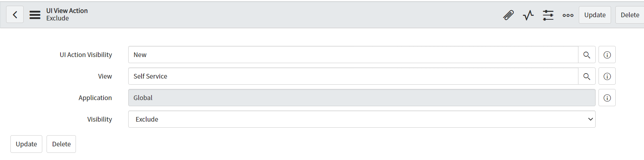Open more options three-dots icon

tap(568, 15)
